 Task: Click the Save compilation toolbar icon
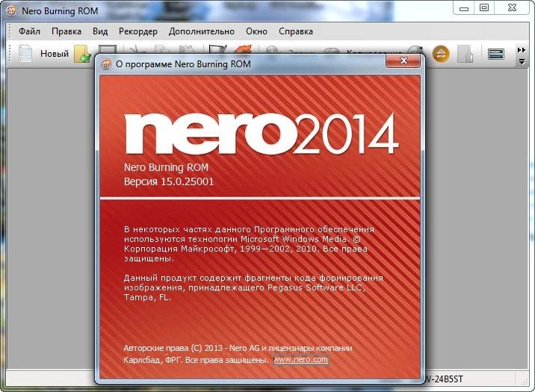pyautogui.click(x=107, y=49)
